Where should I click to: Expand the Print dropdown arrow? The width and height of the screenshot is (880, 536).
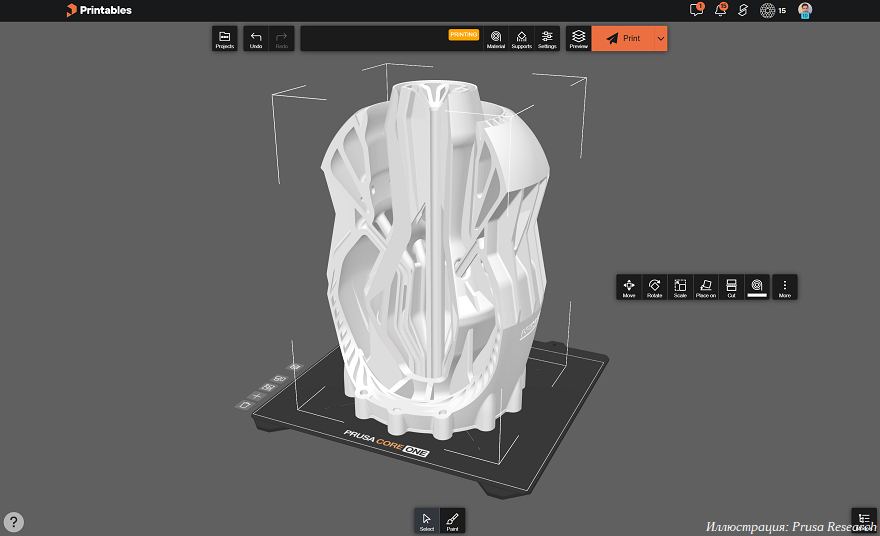point(661,39)
